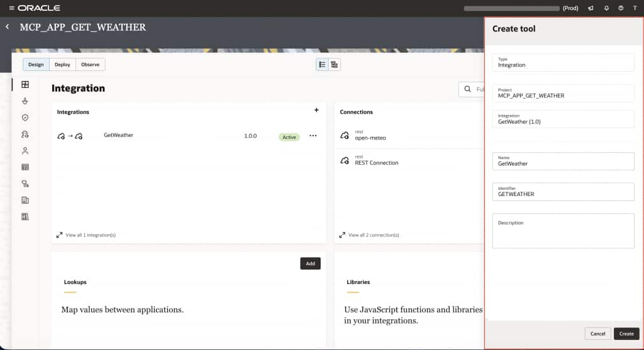
Task: Go back using the left arrow
Action: 8,26
